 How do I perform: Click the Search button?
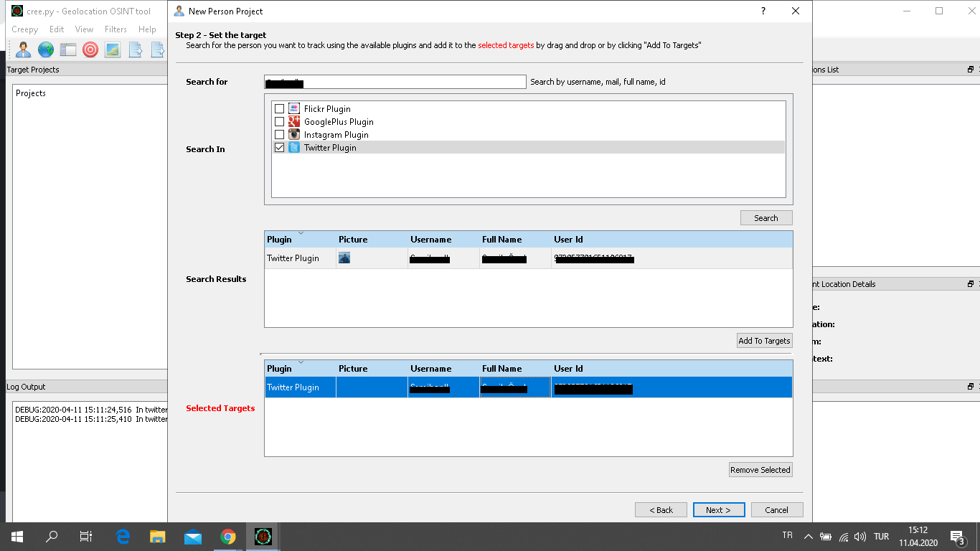766,218
